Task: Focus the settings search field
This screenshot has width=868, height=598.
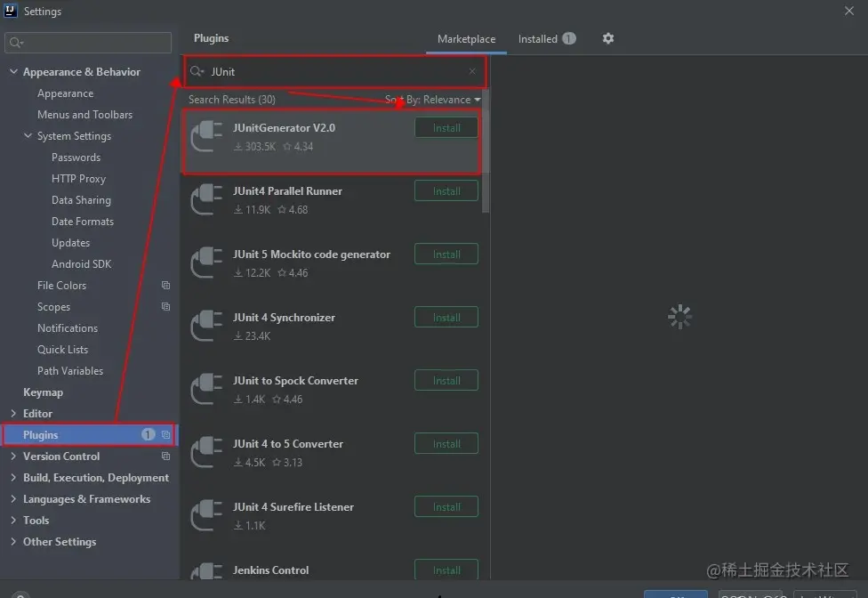Action: 89,43
